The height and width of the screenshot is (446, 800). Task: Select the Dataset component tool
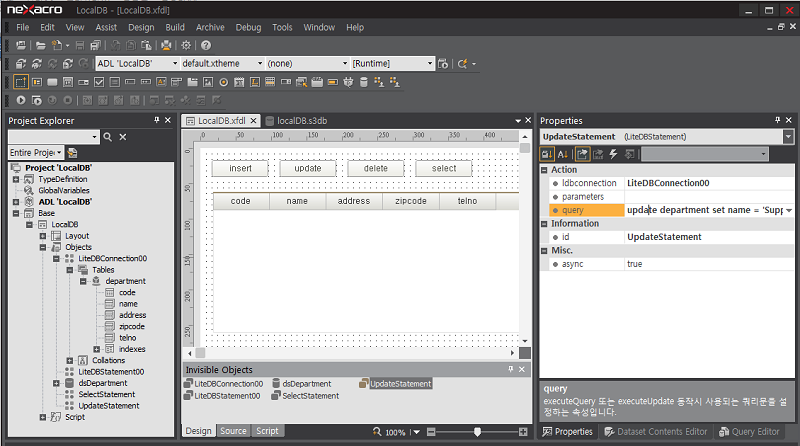[364, 82]
